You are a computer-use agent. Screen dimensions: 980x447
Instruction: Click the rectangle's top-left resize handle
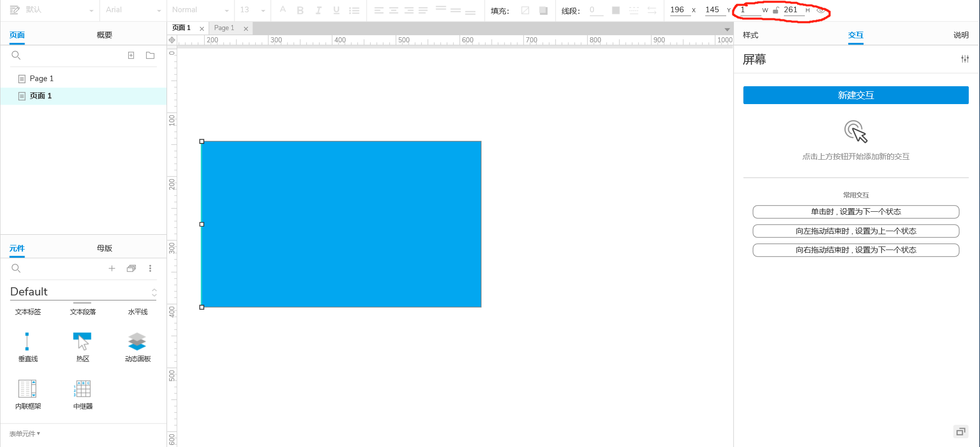pos(202,141)
